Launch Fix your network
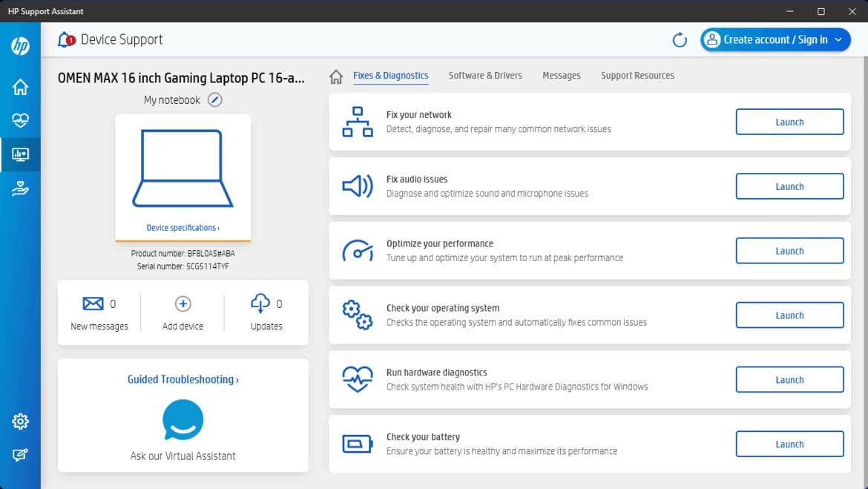868x489 pixels. tap(789, 122)
